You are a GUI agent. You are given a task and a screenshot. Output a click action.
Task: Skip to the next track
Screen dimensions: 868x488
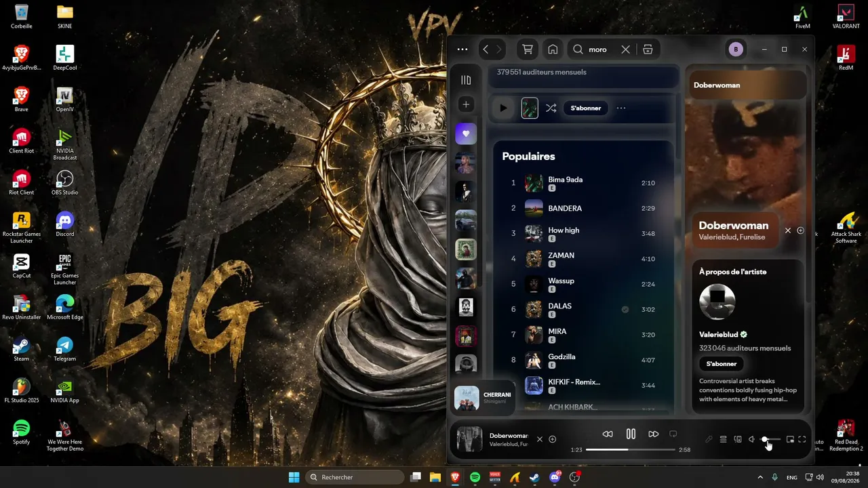(x=654, y=434)
